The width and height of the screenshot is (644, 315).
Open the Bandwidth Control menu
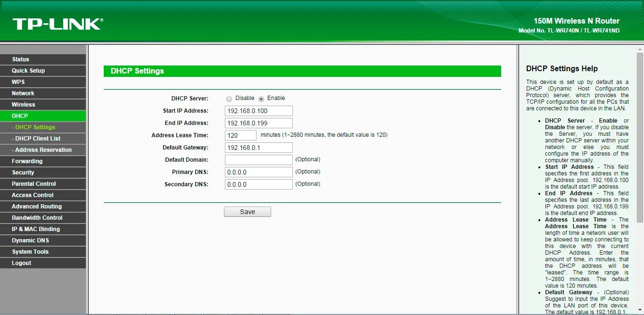point(43,218)
